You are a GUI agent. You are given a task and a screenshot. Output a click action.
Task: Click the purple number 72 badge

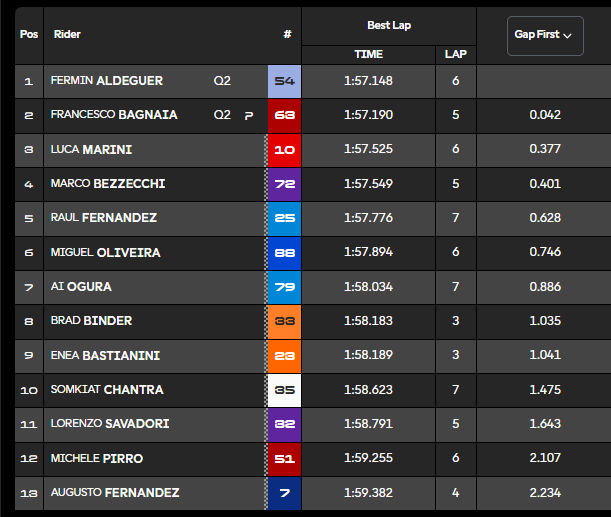(284, 184)
